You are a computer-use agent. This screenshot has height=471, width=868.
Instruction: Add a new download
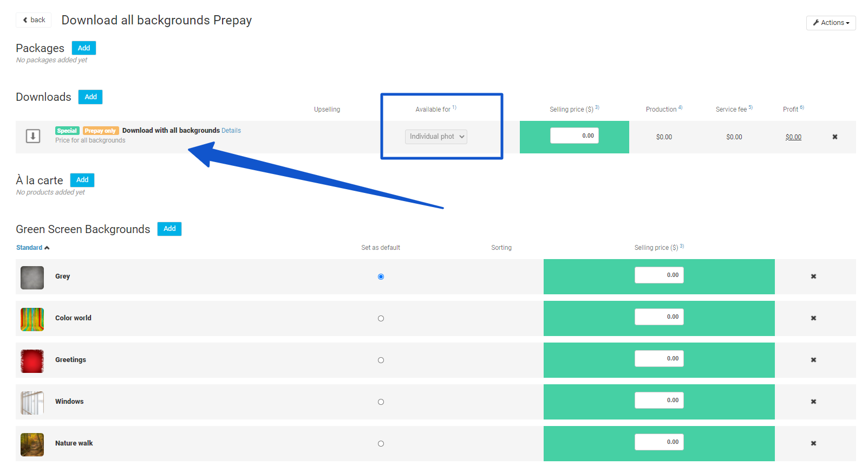[90, 97]
